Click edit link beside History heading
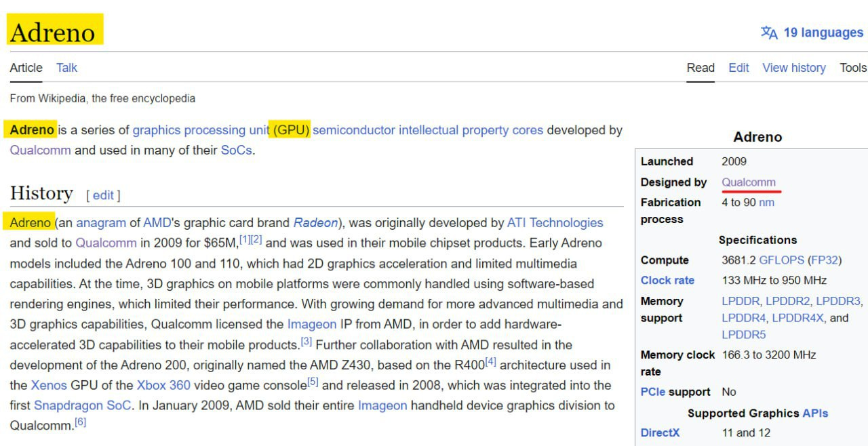Viewport: 868px width, 446px height. [103, 195]
